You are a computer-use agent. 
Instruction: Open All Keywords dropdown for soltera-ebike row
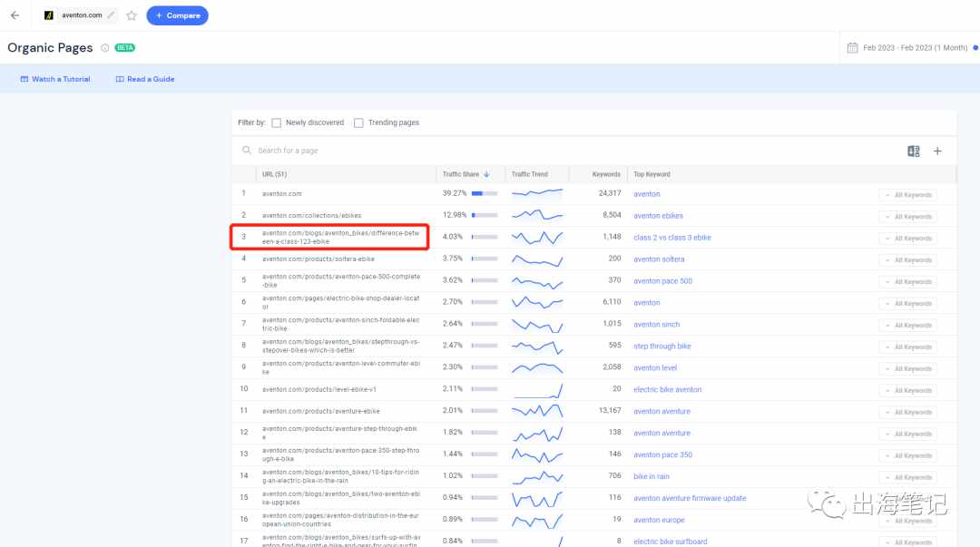point(907,260)
